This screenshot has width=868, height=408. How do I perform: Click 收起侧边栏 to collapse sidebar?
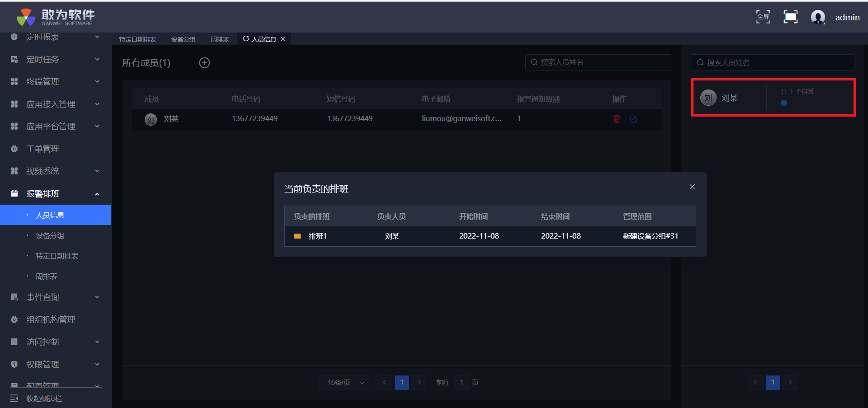click(44, 399)
